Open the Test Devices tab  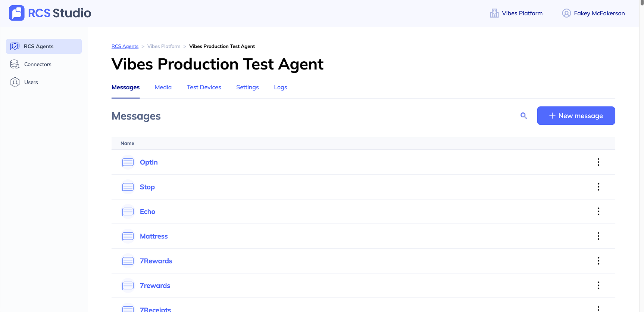click(x=204, y=87)
